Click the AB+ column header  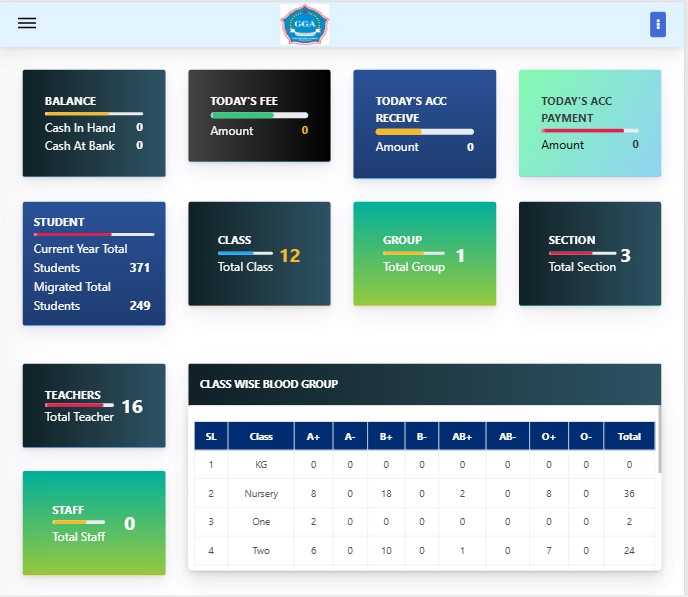tap(462, 437)
